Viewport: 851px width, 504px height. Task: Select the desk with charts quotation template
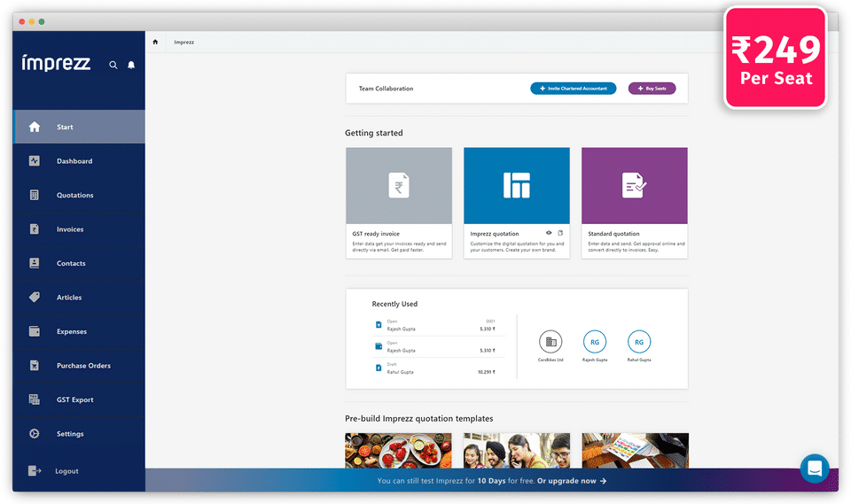pos(635,451)
